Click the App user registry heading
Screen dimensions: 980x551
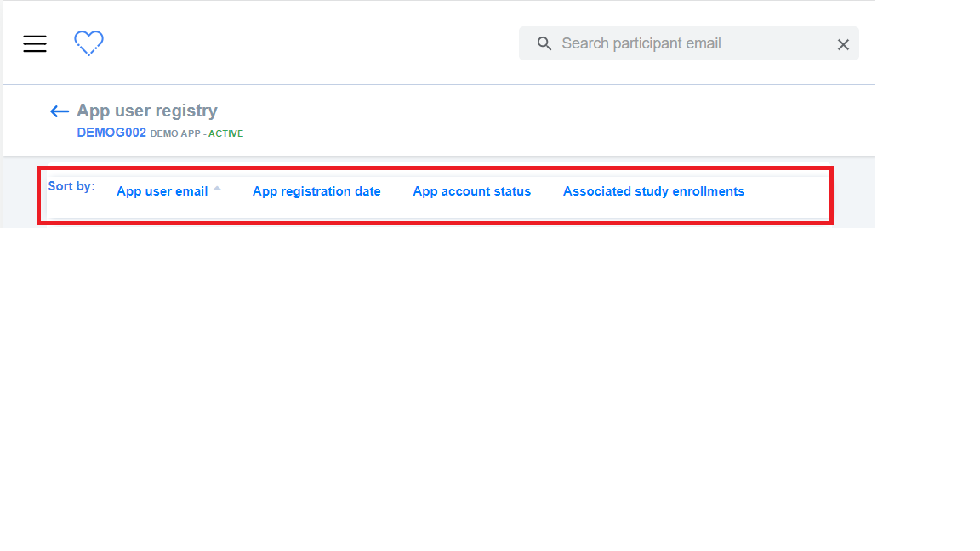[147, 111]
